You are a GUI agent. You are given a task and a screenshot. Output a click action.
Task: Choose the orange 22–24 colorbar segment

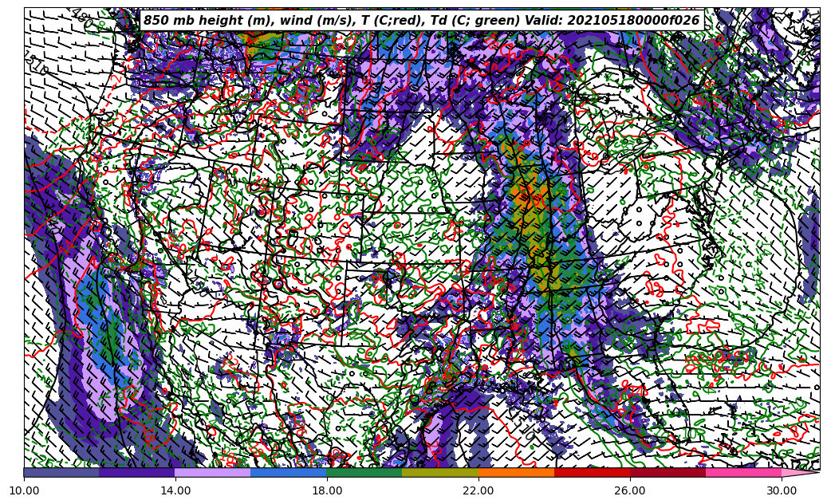[x=516, y=473]
